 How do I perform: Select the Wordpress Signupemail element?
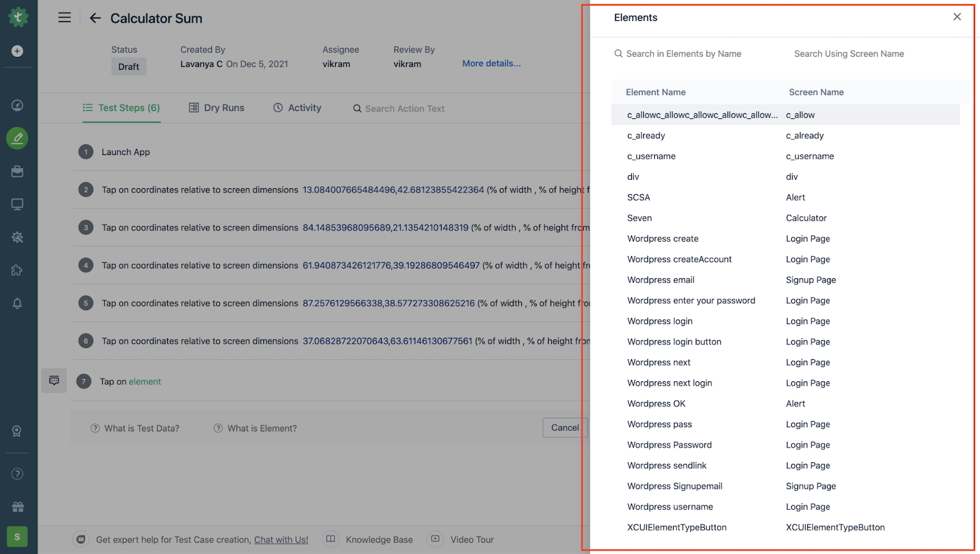[x=785, y=486]
